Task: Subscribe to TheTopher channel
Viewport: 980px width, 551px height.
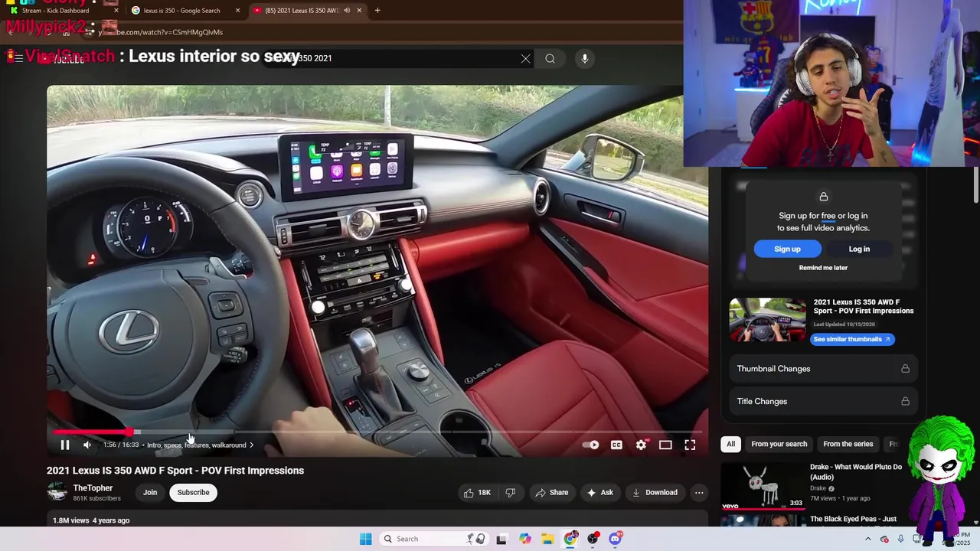Action: 193,492
